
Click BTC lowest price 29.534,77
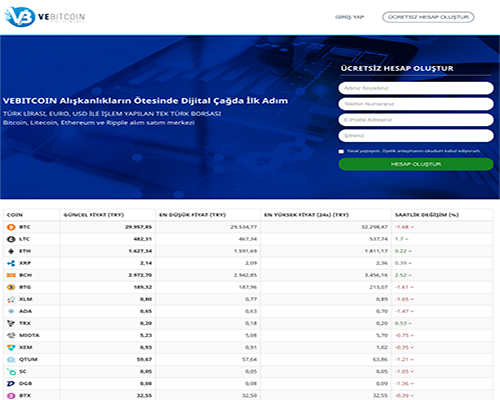(x=244, y=227)
